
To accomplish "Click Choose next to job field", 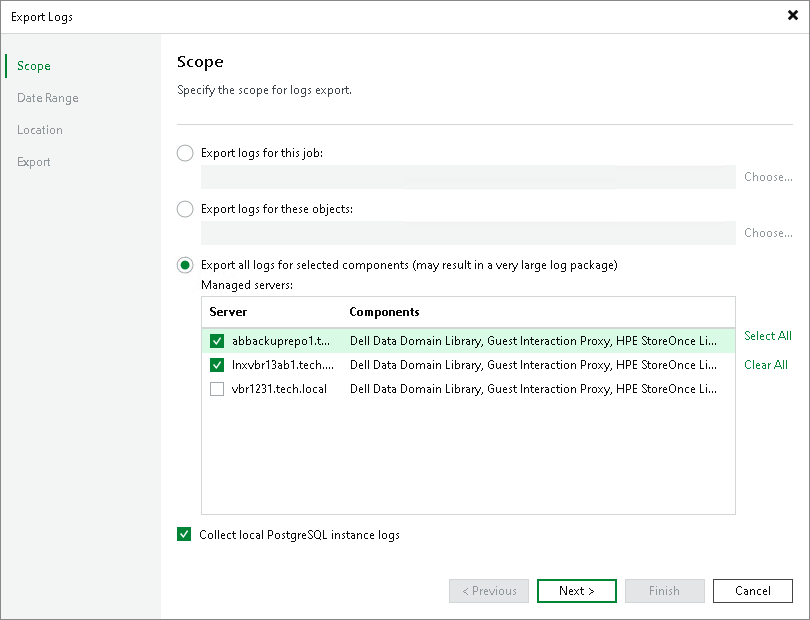I will pos(768,177).
